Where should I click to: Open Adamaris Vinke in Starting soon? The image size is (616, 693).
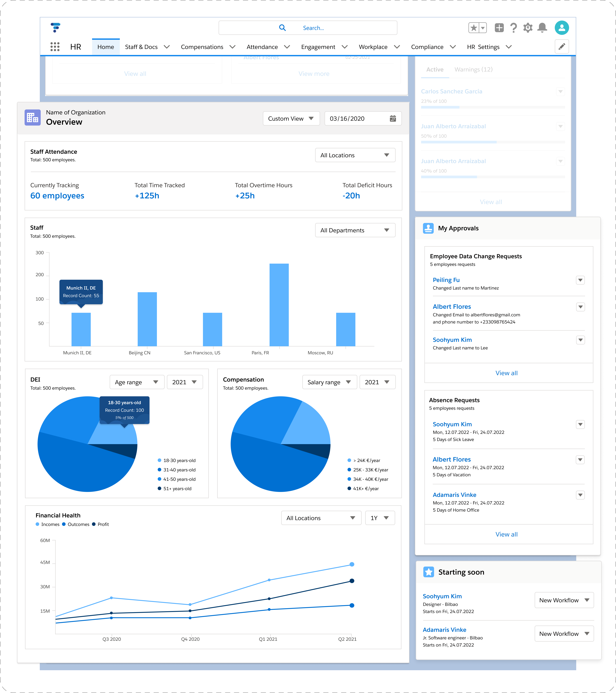tap(444, 630)
